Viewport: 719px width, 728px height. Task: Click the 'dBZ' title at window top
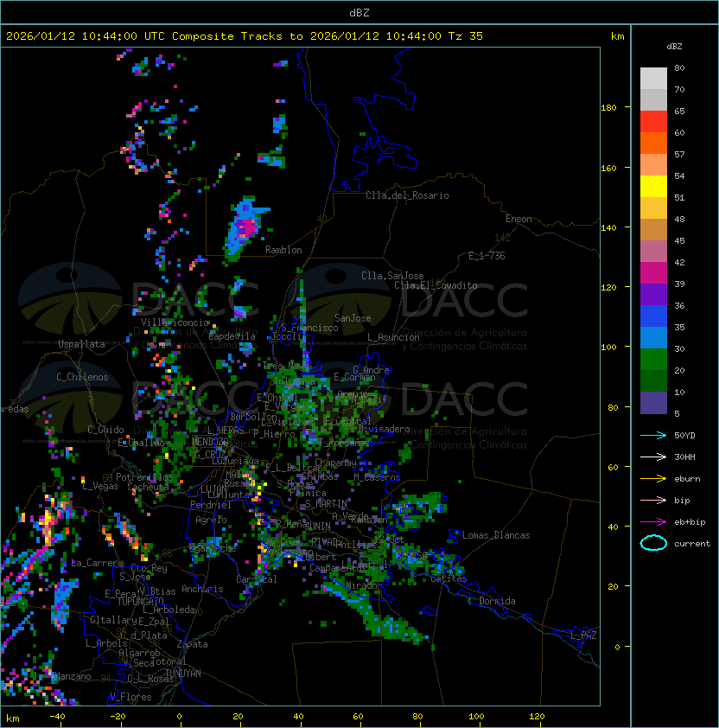359,12
